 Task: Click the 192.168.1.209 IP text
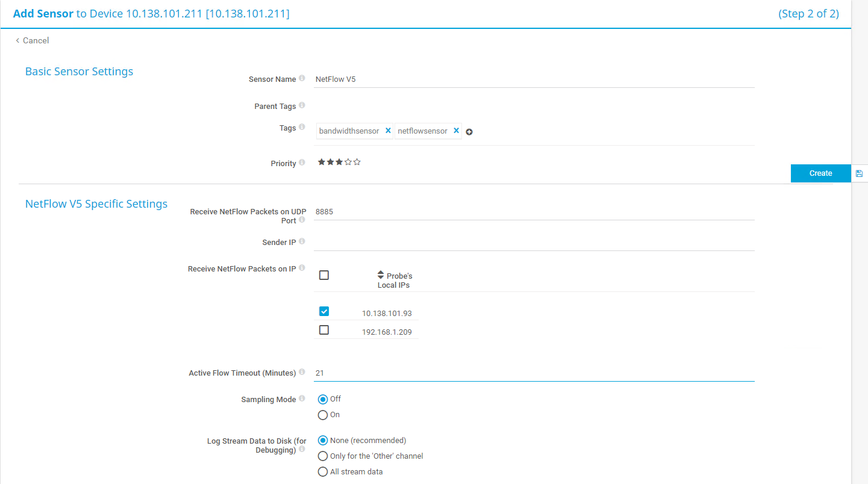pos(387,332)
